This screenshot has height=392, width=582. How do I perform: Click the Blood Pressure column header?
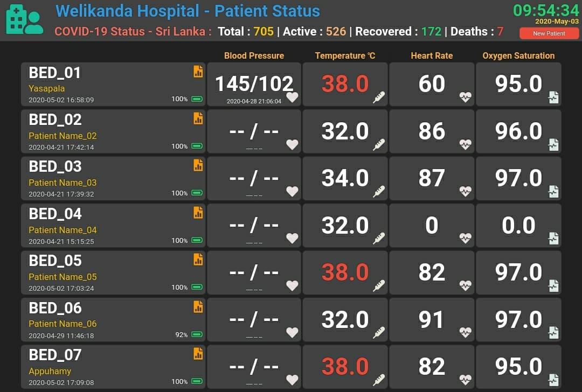pyautogui.click(x=254, y=55)
